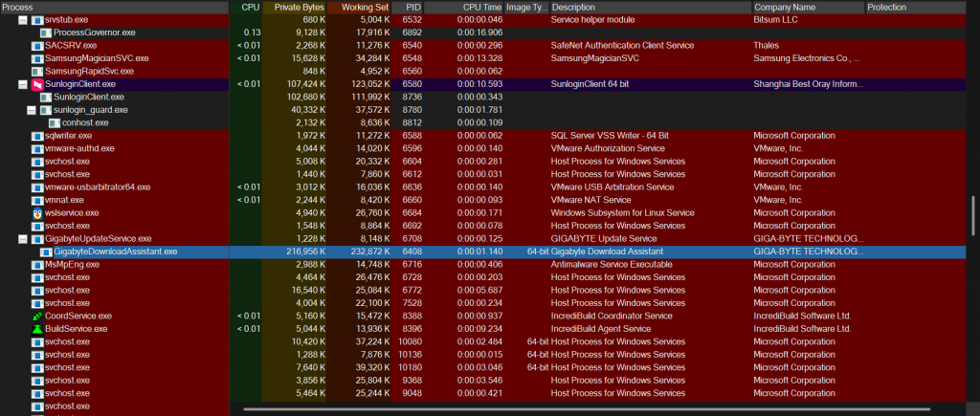
Task: Collapse the srvstub.exe process tree
Action: click(x=23, y=20)
